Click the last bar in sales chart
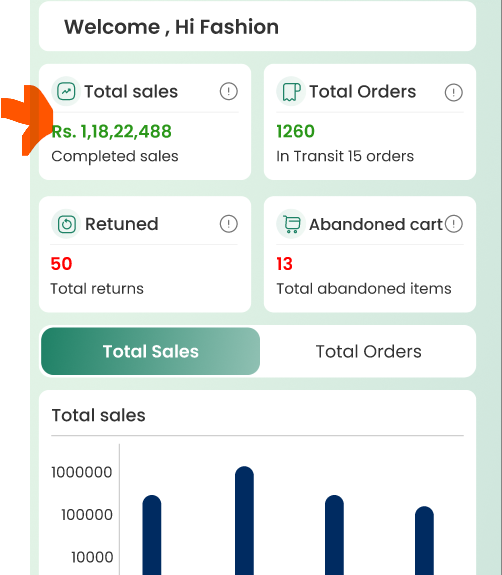Viewport: 502px width, 575px height. (x=425, y=540)
